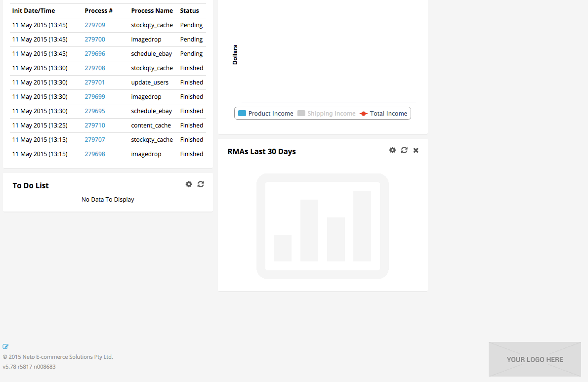Open process 279699 link
Image resolution: width=588 pixels, height=382 pixels.
point(95,96)
